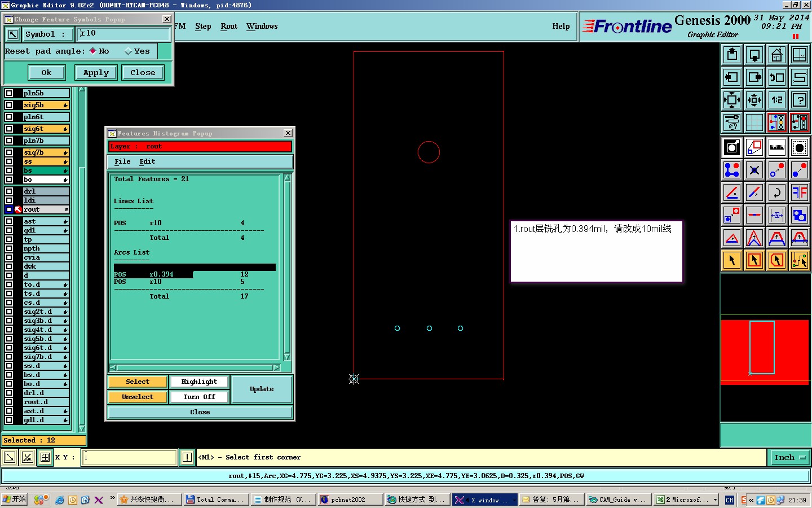The image size is (812, 508).
Task: Select the polygon area select tool
Action: (777, 260)
